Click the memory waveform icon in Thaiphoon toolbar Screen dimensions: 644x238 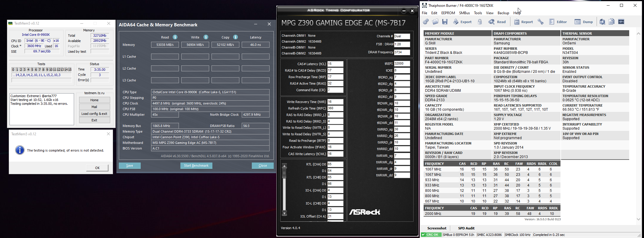(621, 22)
